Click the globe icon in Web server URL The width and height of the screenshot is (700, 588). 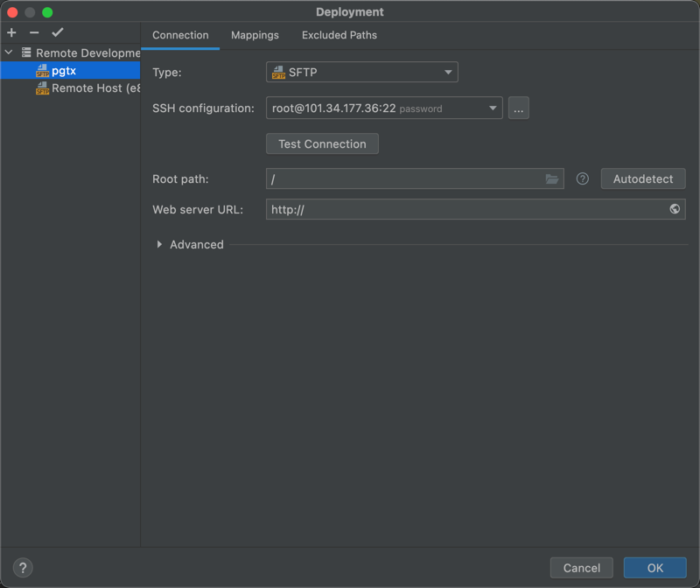coord(675,209)
